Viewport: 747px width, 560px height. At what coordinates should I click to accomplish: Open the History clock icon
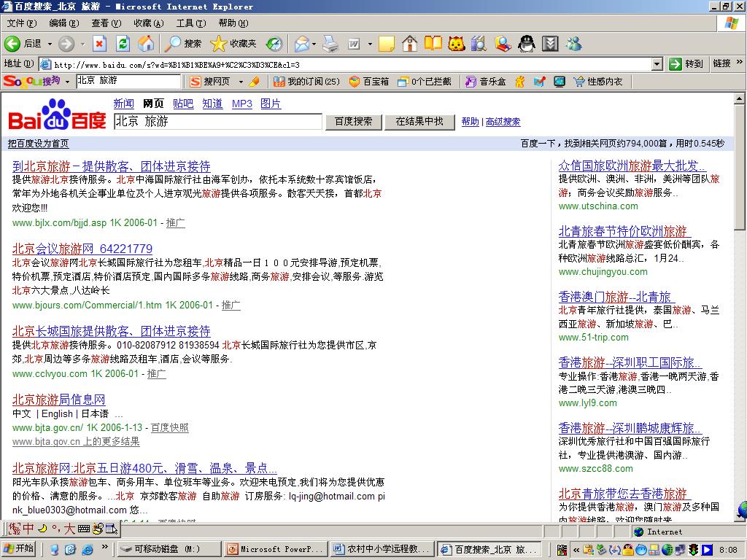coord(274,44)
